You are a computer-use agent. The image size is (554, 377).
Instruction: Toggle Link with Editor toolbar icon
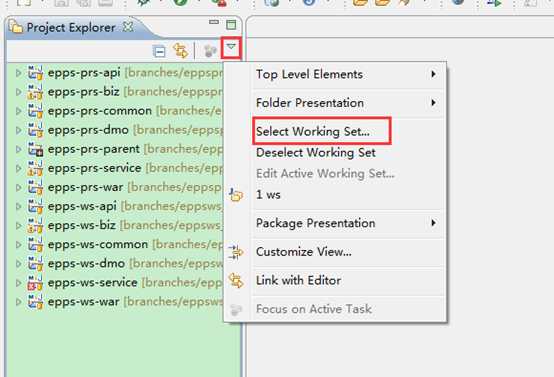[181, 51]
